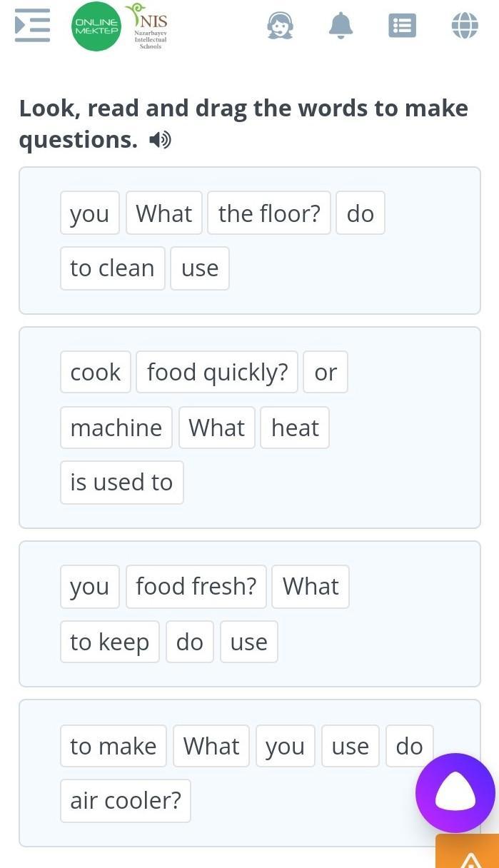Open the language globe icon
This screenshot has height=868, width=499.
(x=464, y=26)
